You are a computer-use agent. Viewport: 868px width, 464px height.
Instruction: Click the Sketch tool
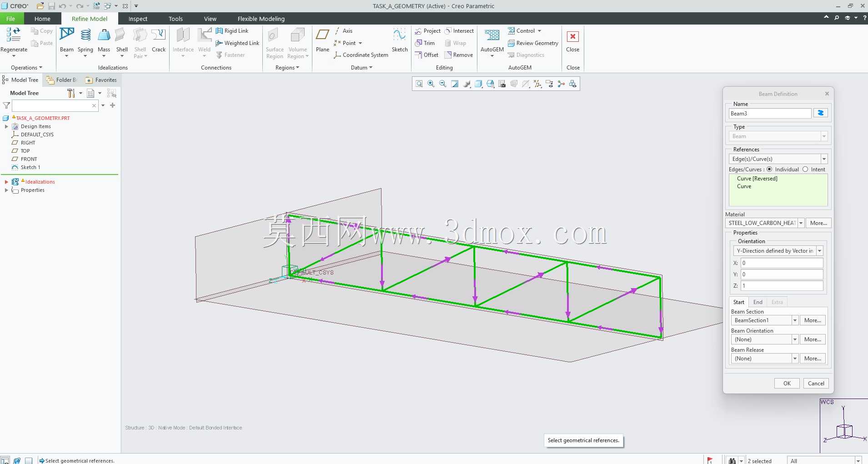(x=400, y=40)
